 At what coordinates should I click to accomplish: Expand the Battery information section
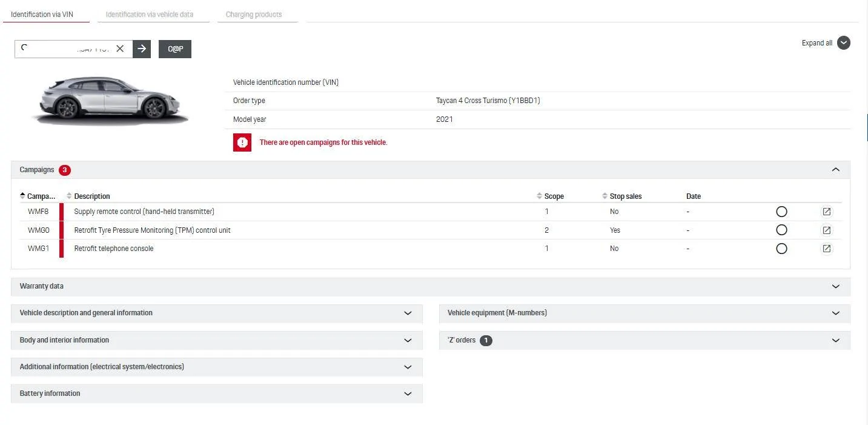click(x=217, y=393)
